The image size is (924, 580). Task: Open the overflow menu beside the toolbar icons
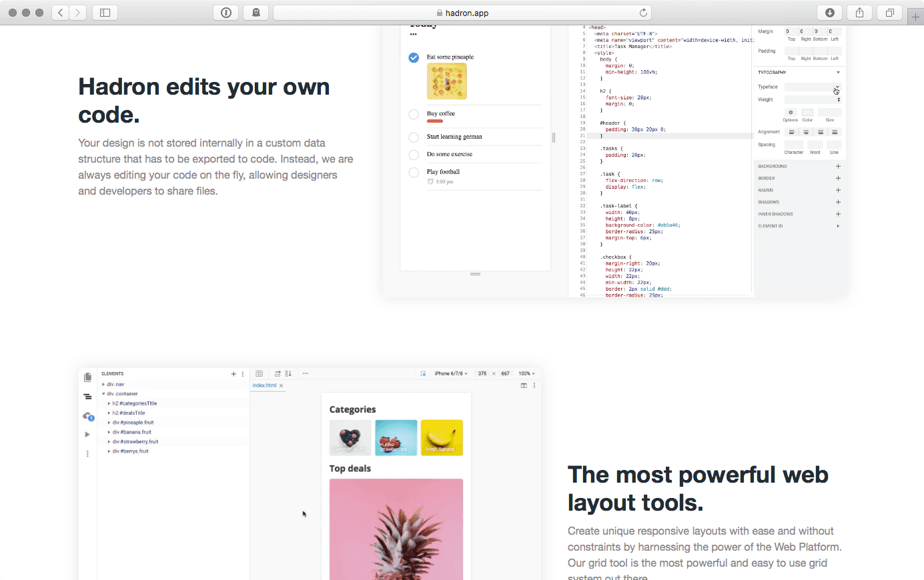[305, 373]
